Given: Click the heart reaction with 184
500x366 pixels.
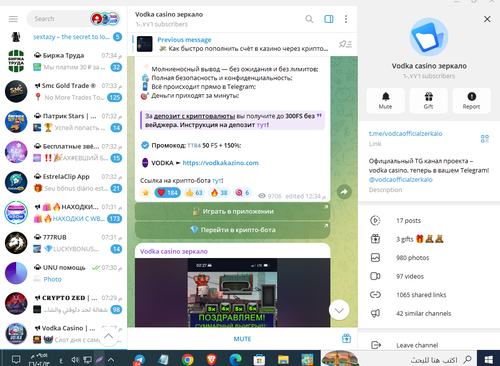Looking at the screenshot, I should (167, 192).
